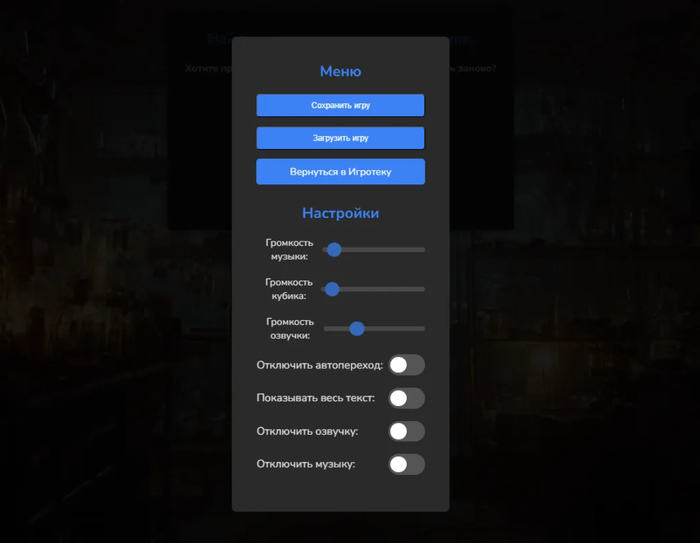Click the 'Громкость кубика:' label text
Image resolution: width=700 pixels, height=543 pixels.
(289, 289)
